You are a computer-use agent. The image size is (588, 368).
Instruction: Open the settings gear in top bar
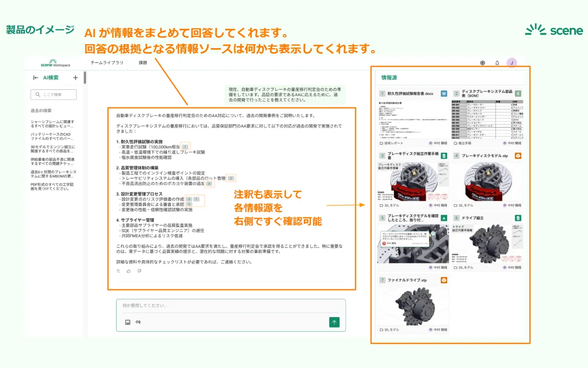click(483, 63)
